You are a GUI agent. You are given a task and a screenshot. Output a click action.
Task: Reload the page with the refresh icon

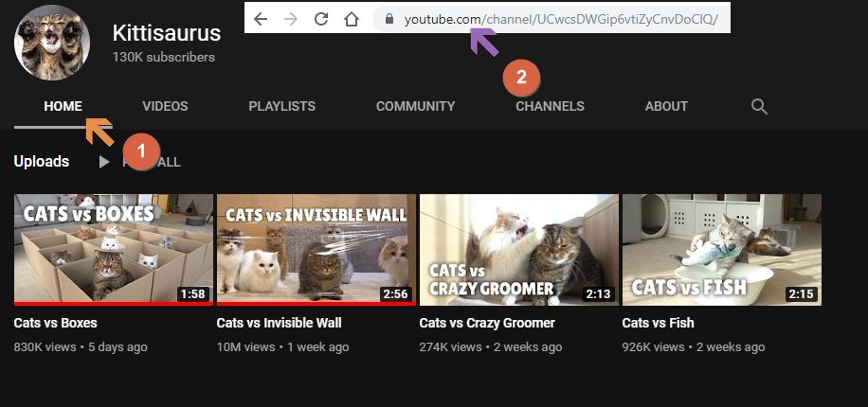point(321,19)
